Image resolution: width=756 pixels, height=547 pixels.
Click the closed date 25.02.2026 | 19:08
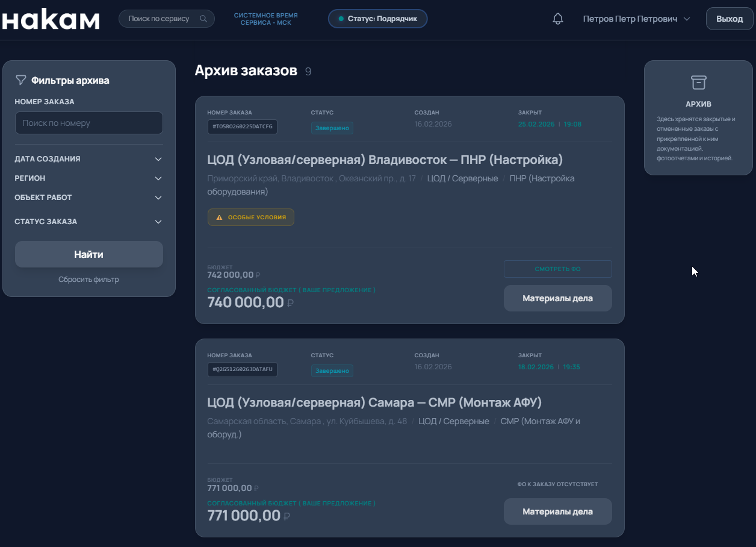pyautogui.click(x=550, y=124)
